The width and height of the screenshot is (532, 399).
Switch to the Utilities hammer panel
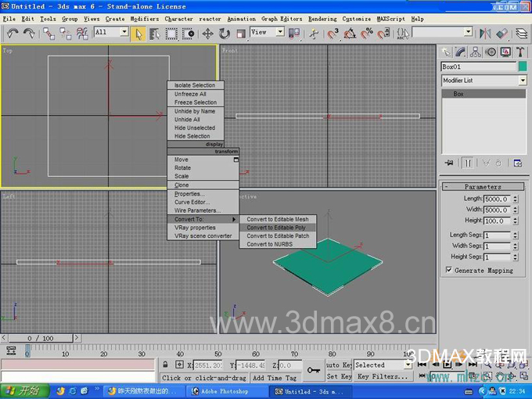pyautogui.click(x=520, y=52)
